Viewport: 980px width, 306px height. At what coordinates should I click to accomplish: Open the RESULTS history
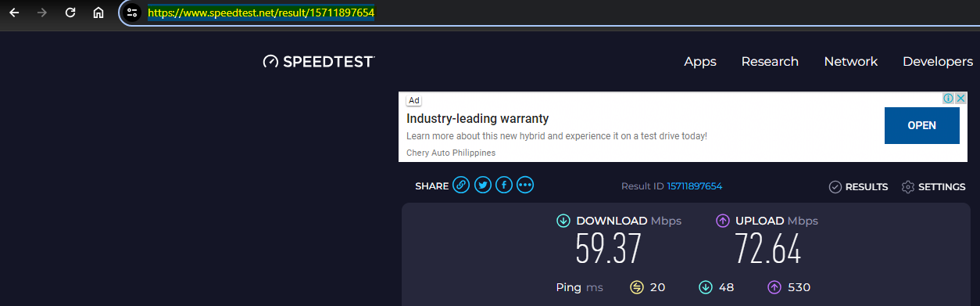click(x=858, y=187)
